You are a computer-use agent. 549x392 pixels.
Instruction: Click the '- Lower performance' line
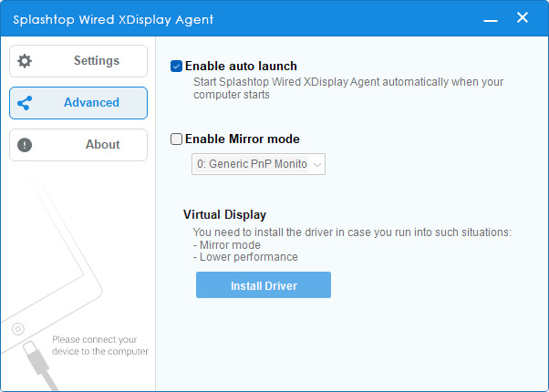[245, 257]
